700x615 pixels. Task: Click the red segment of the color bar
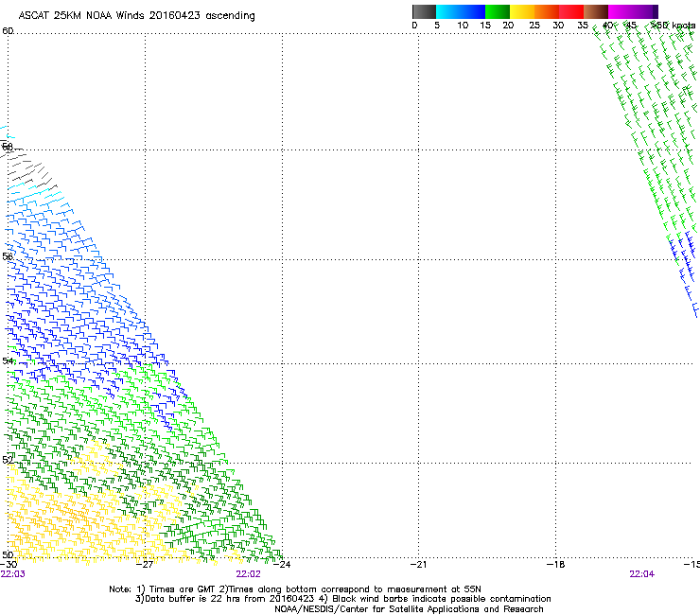pyautogui.click(x=571, y=11)
